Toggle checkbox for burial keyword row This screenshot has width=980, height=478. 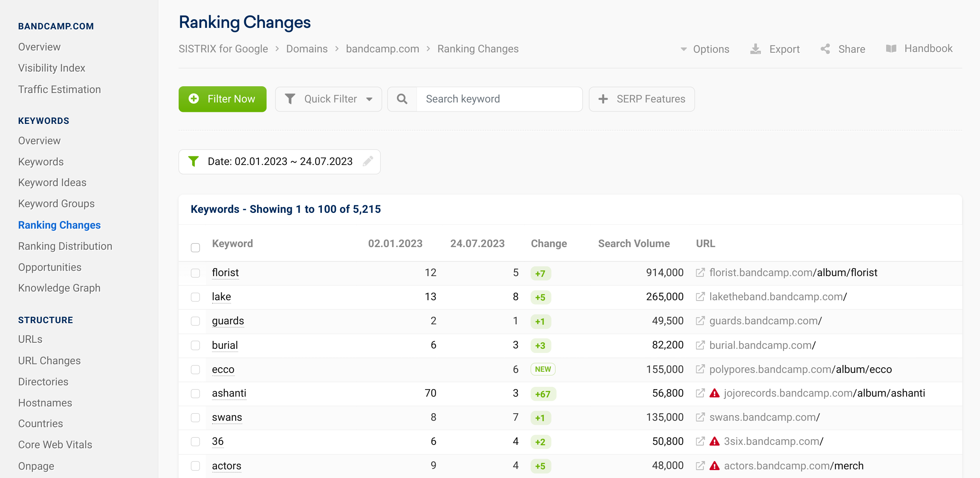(196, 345)
